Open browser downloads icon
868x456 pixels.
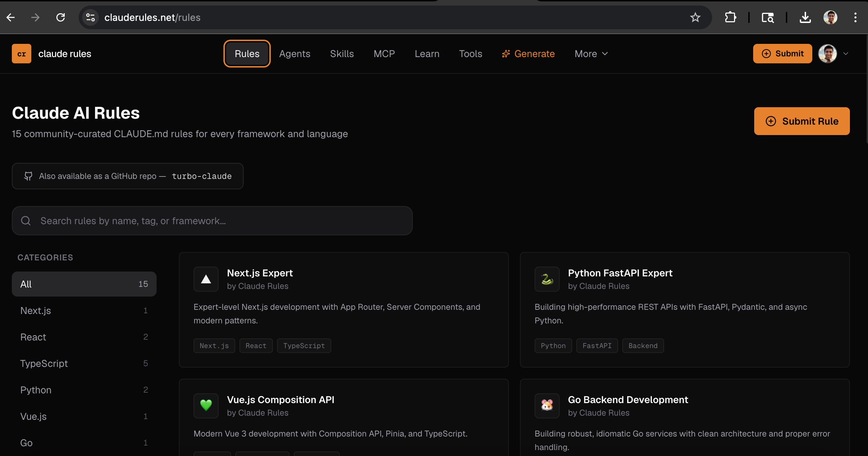tap(805, 17)
